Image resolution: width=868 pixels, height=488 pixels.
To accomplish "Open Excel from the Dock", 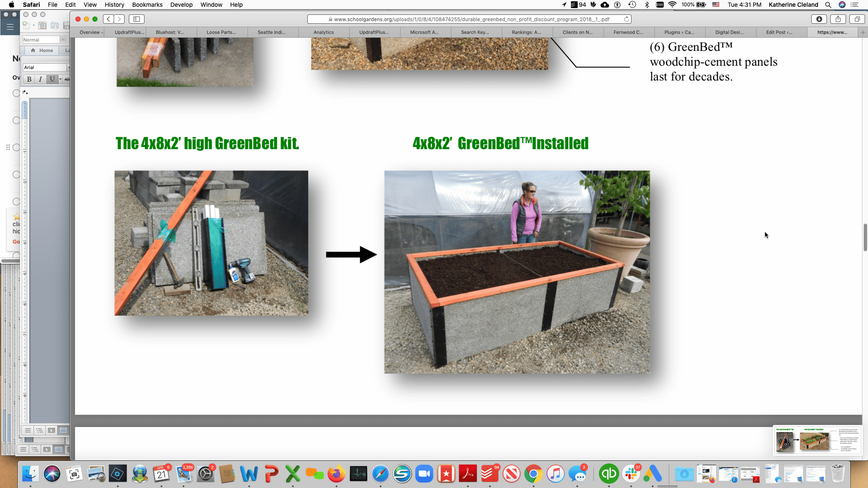I will [x=293, y=474].
